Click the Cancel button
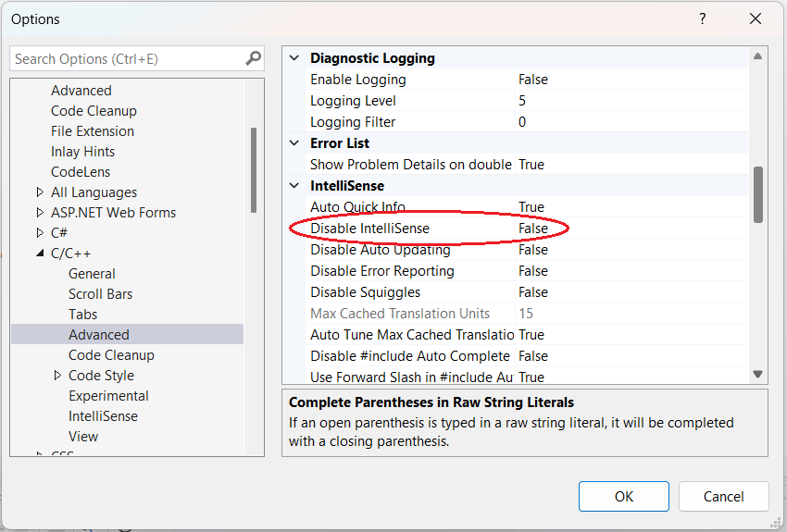 pos(723,497)
